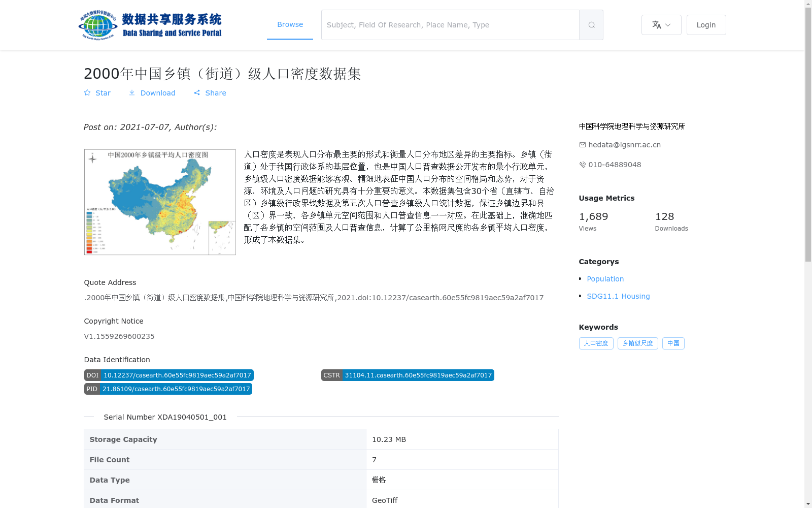
Task: Expand the Serial Number XDA19040501_001 section
Action: [x=164, y=417]
